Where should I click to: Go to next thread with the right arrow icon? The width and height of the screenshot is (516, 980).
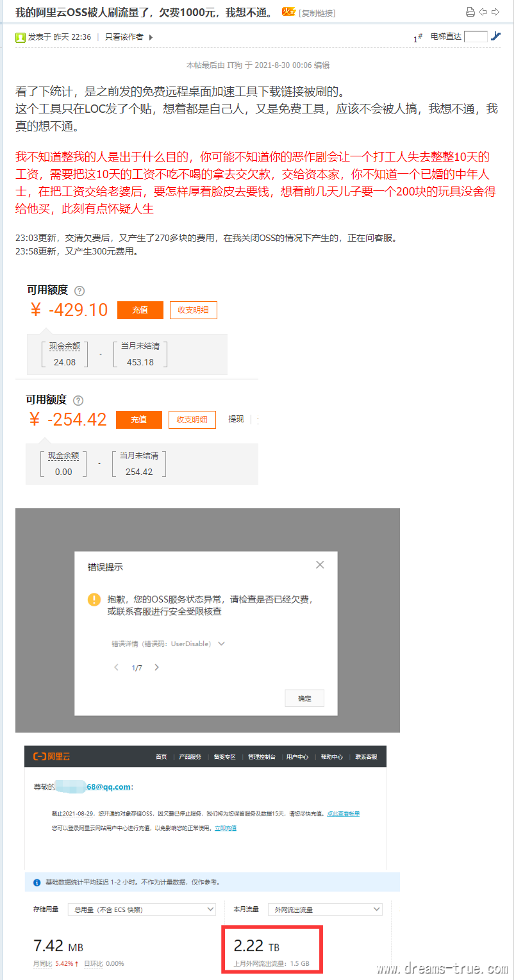495,12
